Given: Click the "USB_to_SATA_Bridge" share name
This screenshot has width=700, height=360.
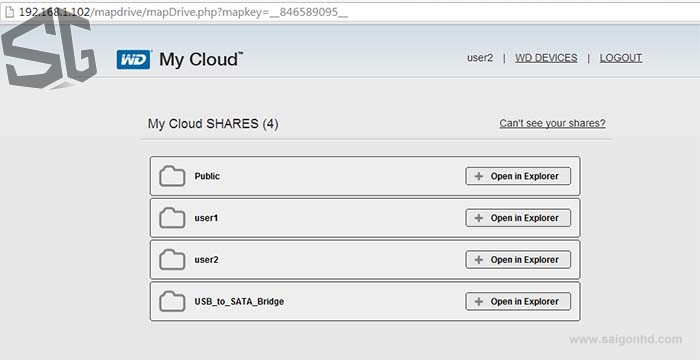Looking at the screenshot, I should point(239,301).
